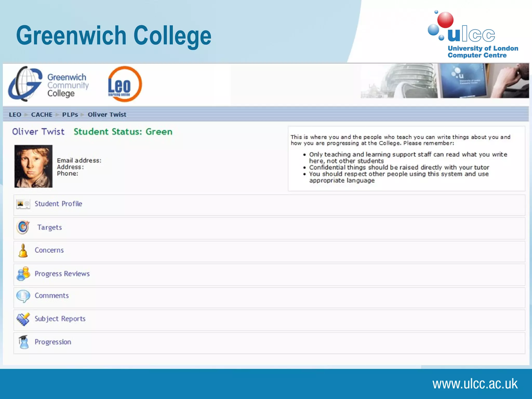Screen dimensions: 532x399
Task: Click the Subject Reports pencil icon
Action: click(23, 319)
